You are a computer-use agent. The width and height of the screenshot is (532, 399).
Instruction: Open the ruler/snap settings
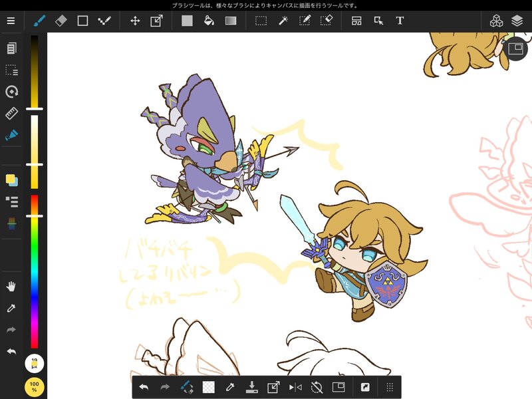tap(11, 113)
